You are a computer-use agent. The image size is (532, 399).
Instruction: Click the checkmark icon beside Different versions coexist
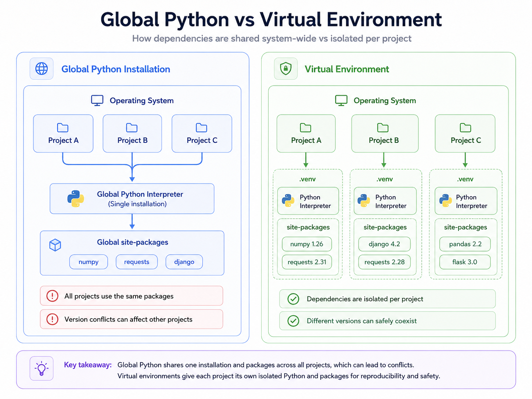[x=293, y=321]
